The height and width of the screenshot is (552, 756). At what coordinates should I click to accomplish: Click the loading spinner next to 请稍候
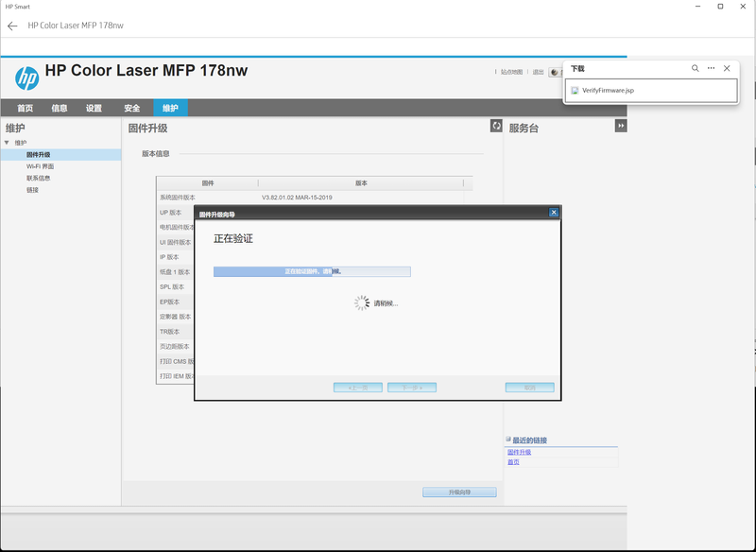[x=362, y=303]
